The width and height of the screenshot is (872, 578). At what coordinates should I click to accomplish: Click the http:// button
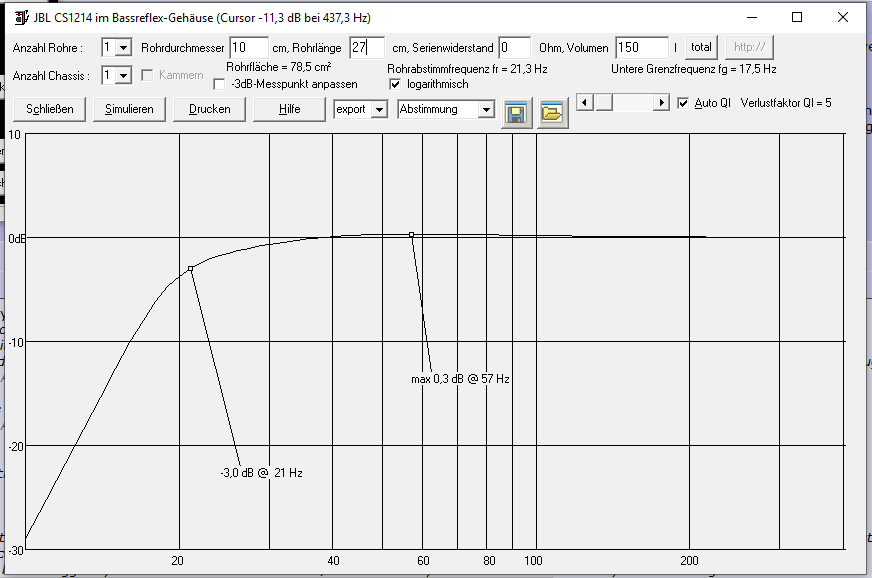point(749,47)
